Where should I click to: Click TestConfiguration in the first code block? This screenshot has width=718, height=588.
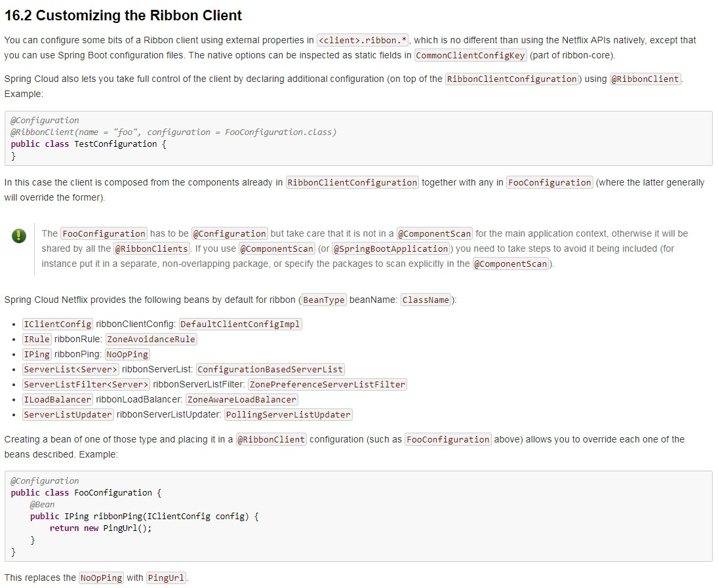coord(115,144)
